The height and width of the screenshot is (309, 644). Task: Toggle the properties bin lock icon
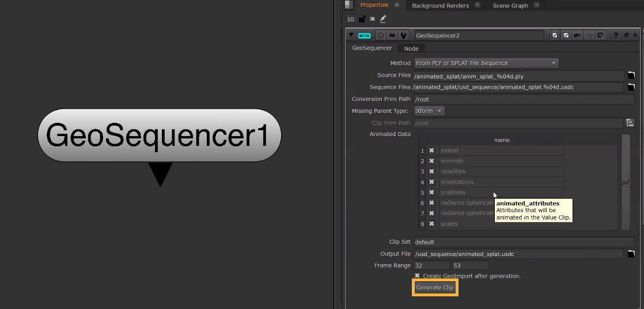[x=362, y=19]
